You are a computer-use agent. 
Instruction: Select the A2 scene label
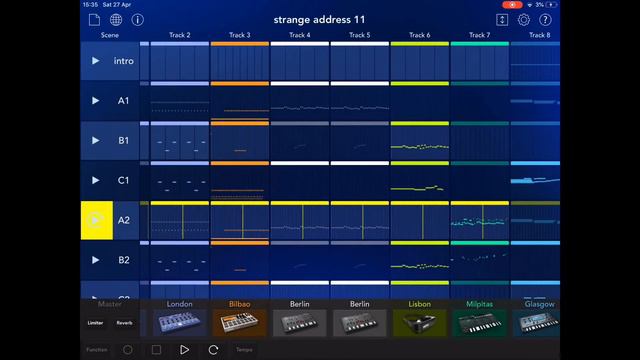click(x=124, y=220)
